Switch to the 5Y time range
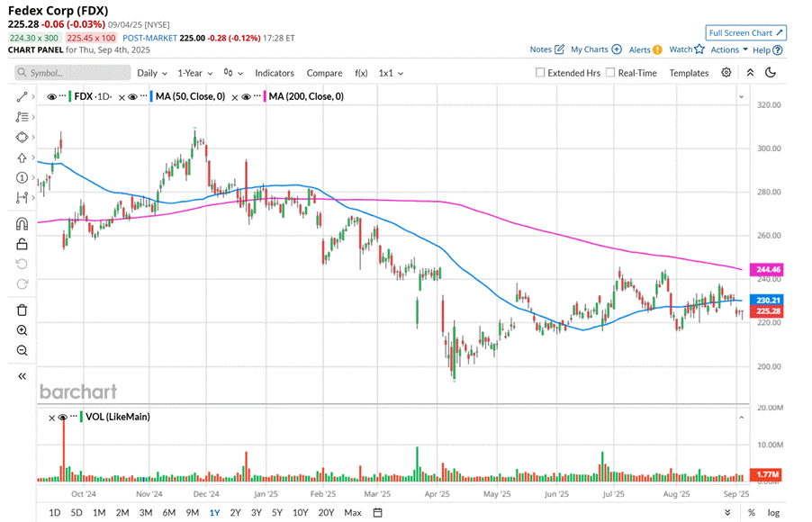Screen dimensions: 812x522 pyautogui.click(x=277, y=513)
